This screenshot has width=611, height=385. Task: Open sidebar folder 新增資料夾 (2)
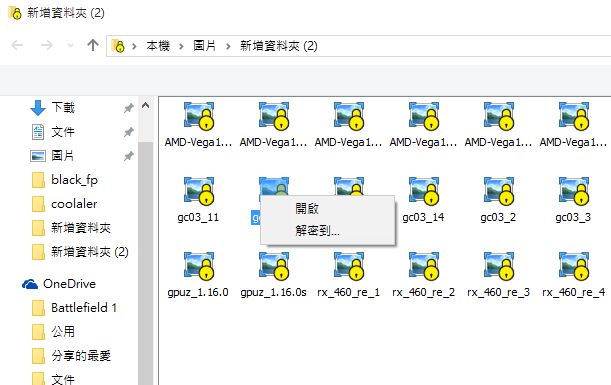pos(90,252)
